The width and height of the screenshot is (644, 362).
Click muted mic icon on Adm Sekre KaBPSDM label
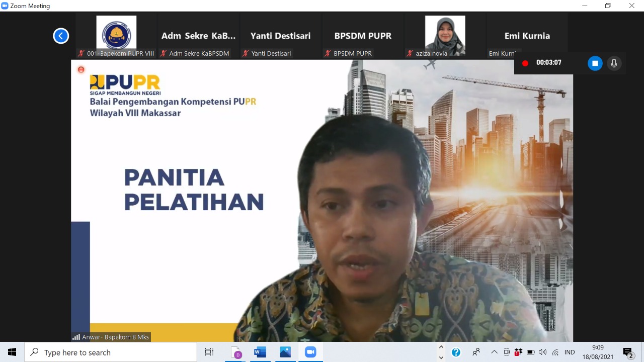[164, 53]
